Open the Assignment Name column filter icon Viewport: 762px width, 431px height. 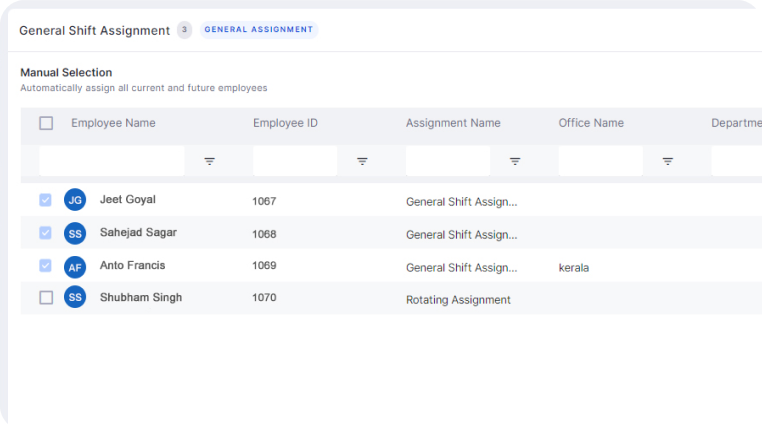coord(515,161)
